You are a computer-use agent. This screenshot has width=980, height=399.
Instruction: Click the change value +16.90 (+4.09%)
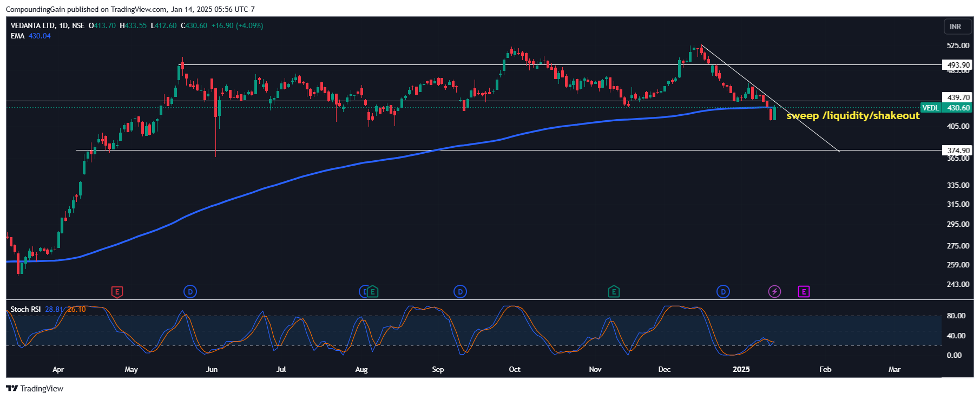click(x=237, y=25)
